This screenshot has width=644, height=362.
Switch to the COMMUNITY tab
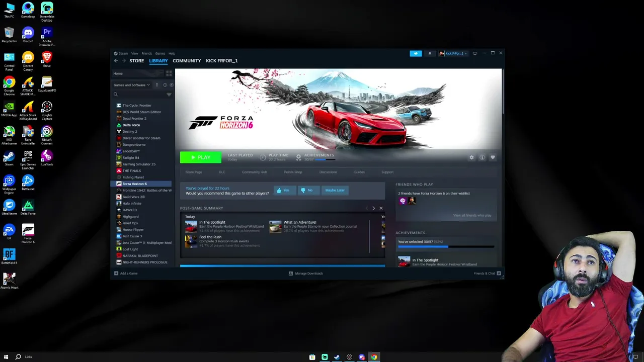(x=187, y=61)
